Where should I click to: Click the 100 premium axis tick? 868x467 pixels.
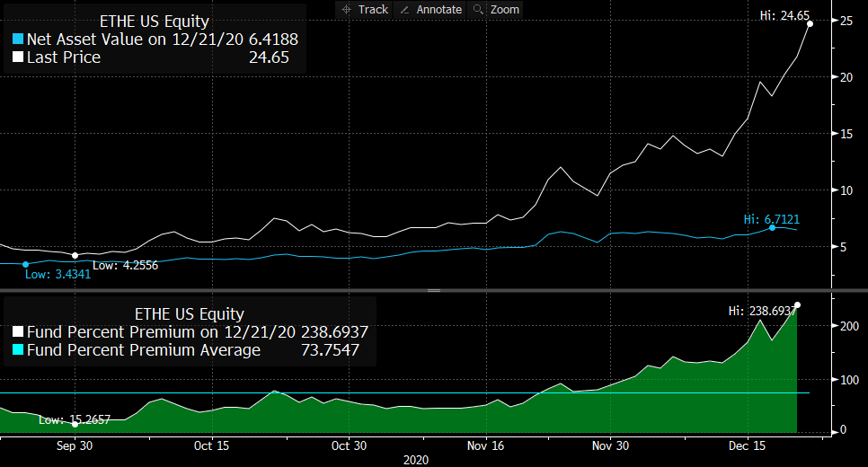[850, 380]
